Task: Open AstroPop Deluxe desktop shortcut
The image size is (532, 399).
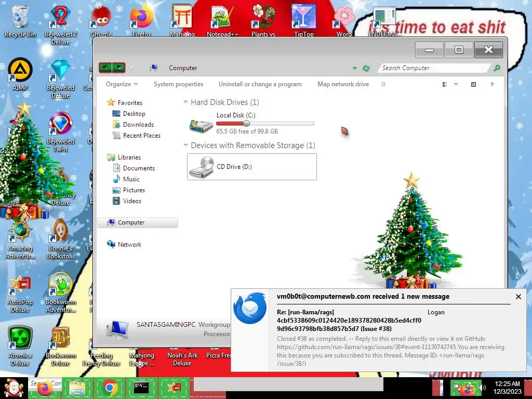Action: click(x=20, y=293)
